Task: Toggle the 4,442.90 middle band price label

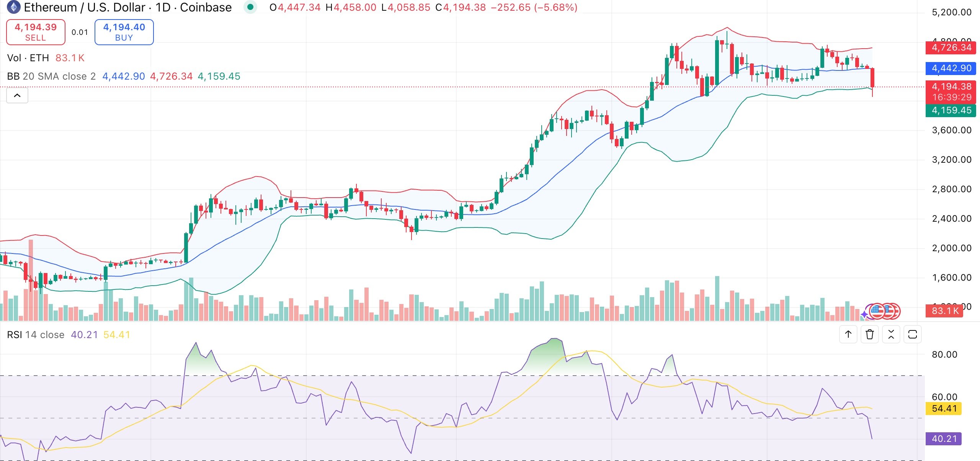Action: pyautogui.click(x=951, y=69)
